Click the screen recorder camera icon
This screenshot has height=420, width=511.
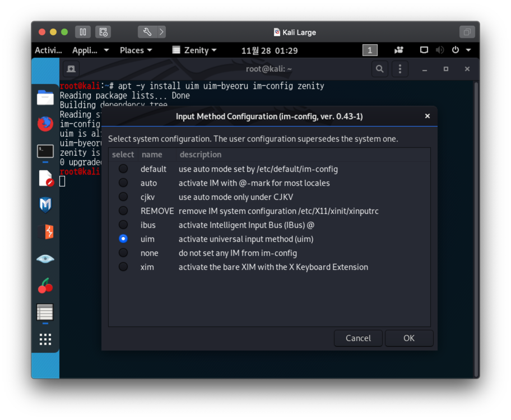[399, 50]
